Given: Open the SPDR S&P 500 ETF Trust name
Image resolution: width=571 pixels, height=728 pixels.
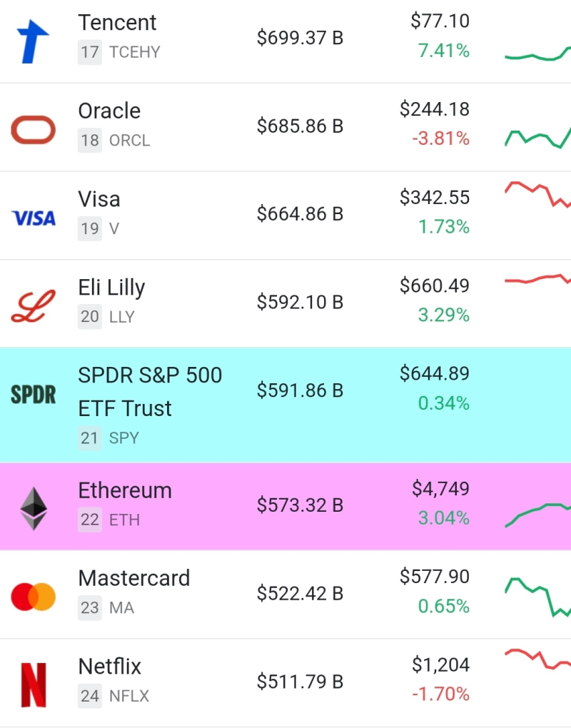Looking at the screenshot, I should pyautogui.click(x=150, y=391).
